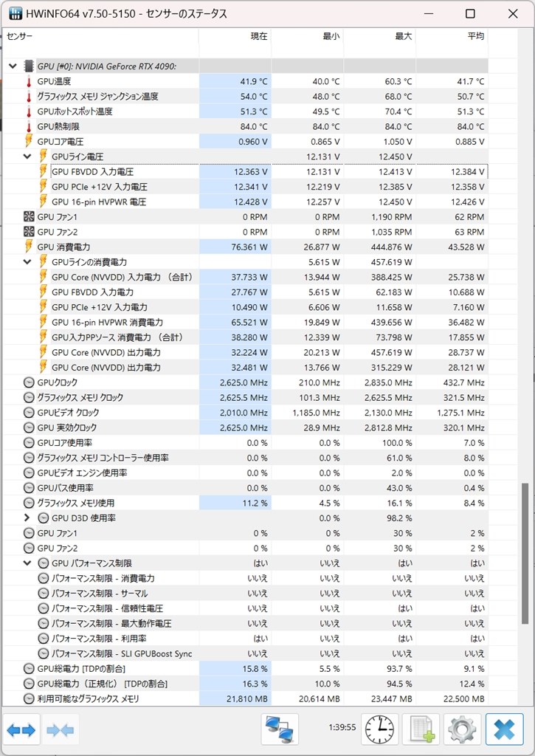The height and width of the screenshot is (756, 535).
Task: Click the 現在 column header
Action: [x=235, y=42]
